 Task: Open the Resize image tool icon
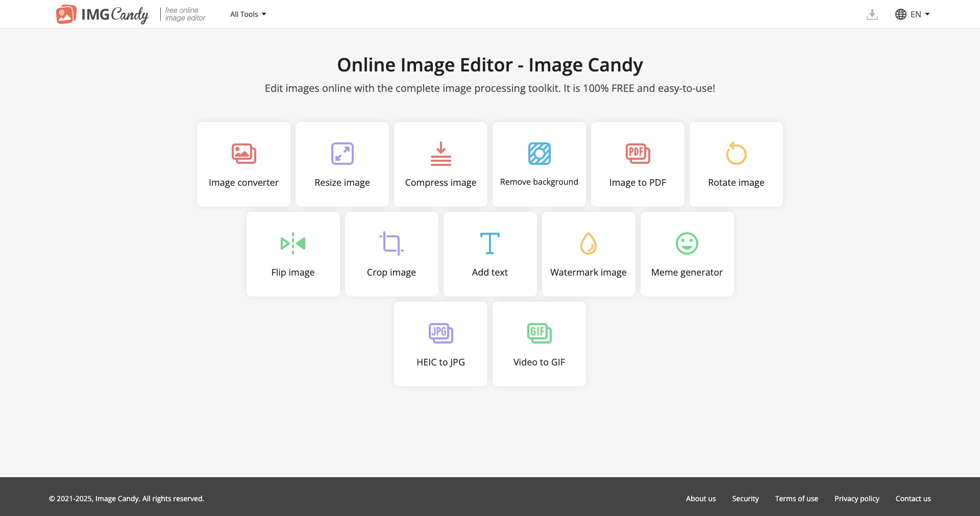[x=342, y=154]
